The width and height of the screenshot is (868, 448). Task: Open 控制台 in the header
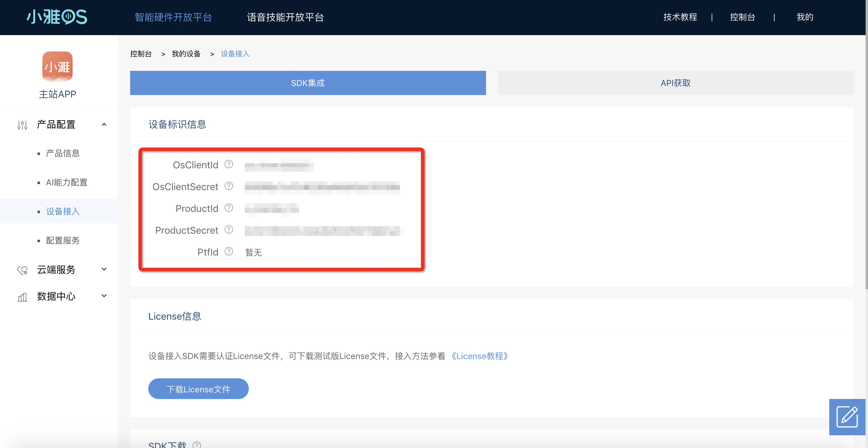click(742, 17)
